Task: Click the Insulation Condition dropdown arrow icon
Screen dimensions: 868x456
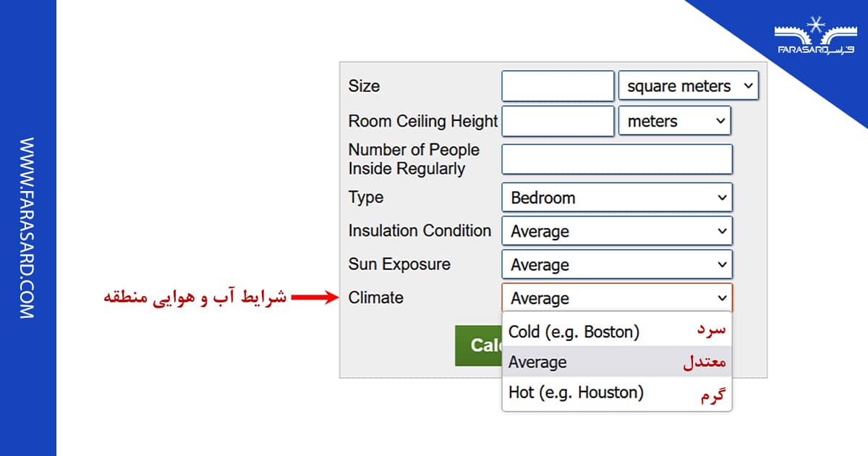Action: point(721,231)
